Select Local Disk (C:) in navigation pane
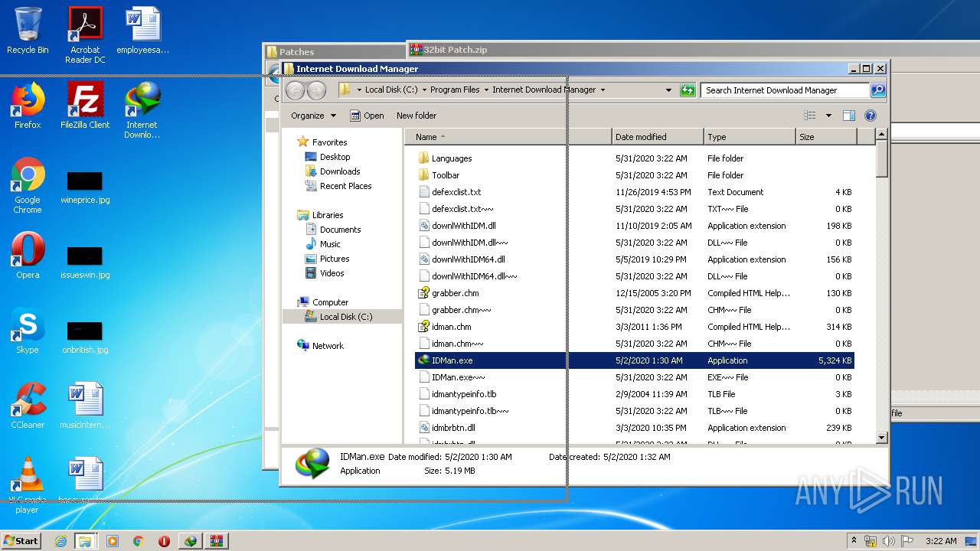980x551 pixels. tap(345, 317)
